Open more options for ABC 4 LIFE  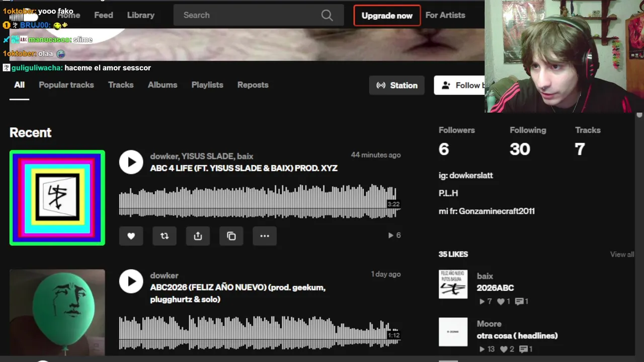(265, 236)
